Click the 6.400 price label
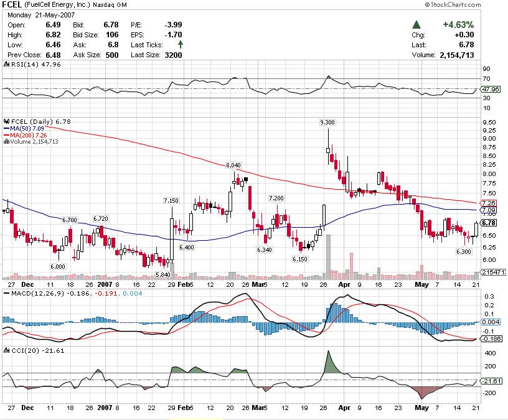This screenshot has width=508, height=420. (187, 248)
